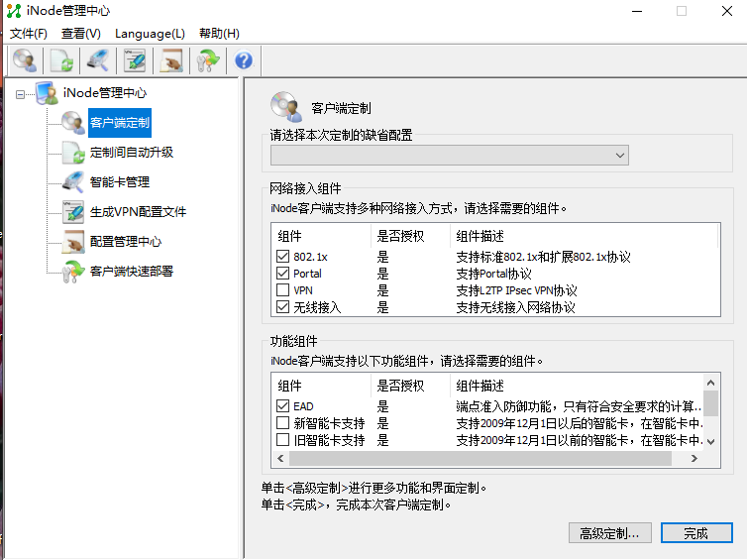Click the EAD description starting 端点准入防御功能

[x=579, y=406]
